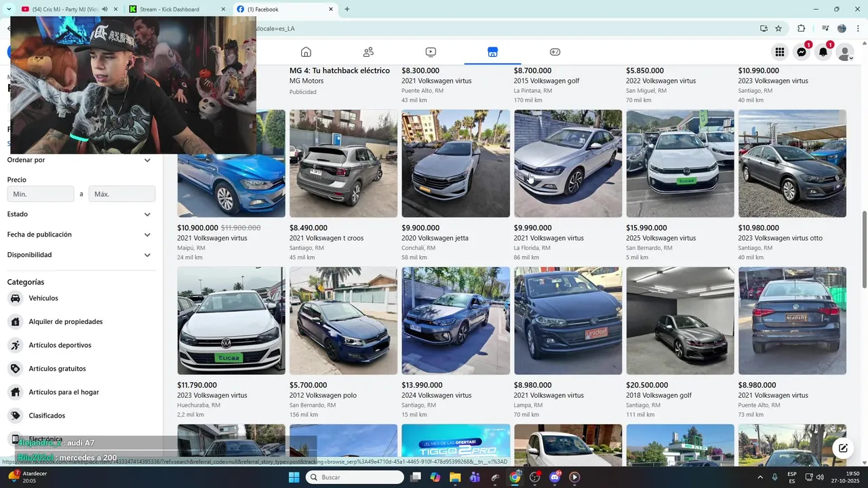
Task: Open the $20.500.000 2018 Volkswagen golf photo
Action: (x=680, y=321)
